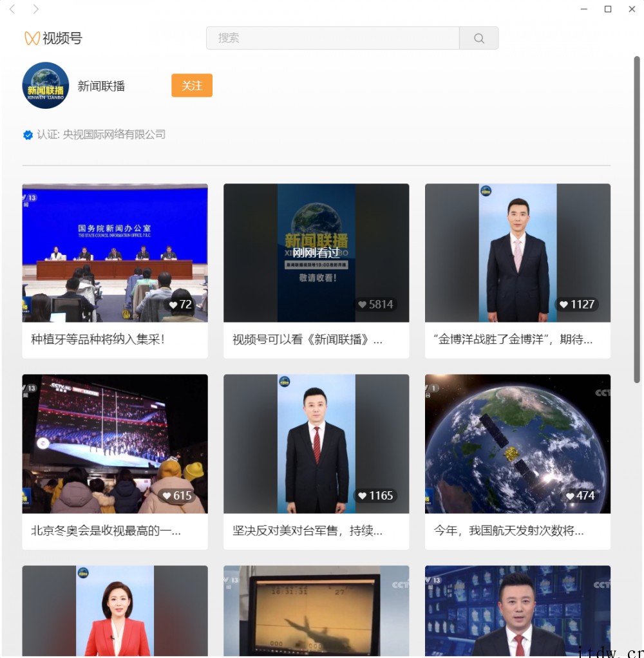Open the satellite over Earth video

(518, 444)
